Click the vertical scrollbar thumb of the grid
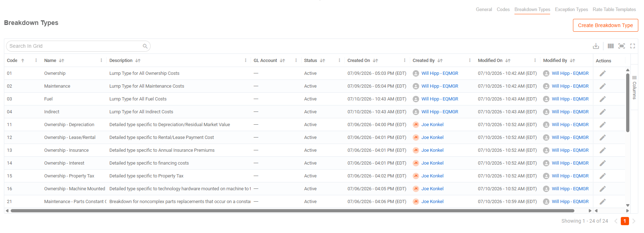Image resolution: width=644 pixels, height=233 pixels. 628,103
